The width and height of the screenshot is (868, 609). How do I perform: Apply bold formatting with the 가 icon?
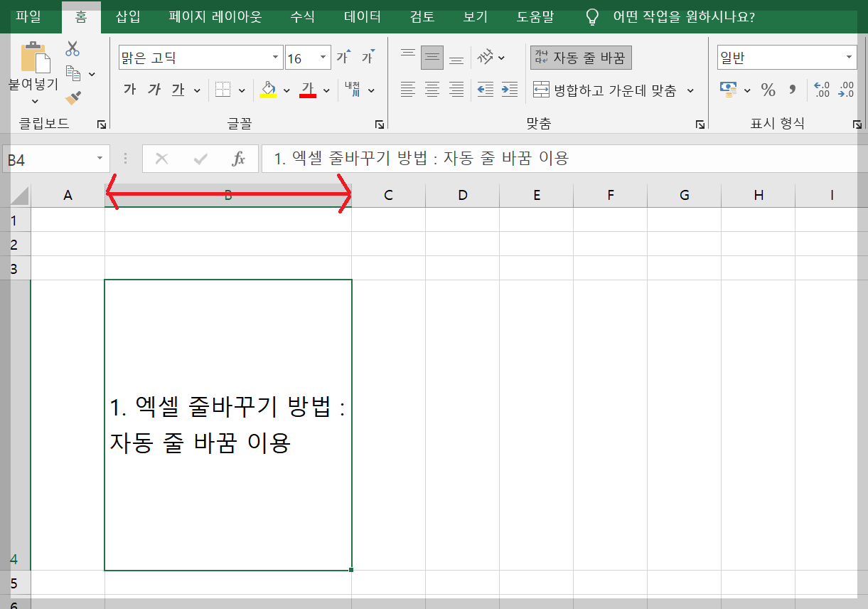click(132, 90)
